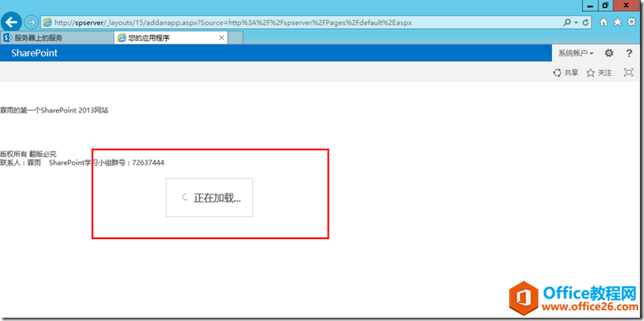Viewport: 644px width, 321px height.
Task: Expand the 系统帐户 account menu
Action: click(x=576, y=53)
